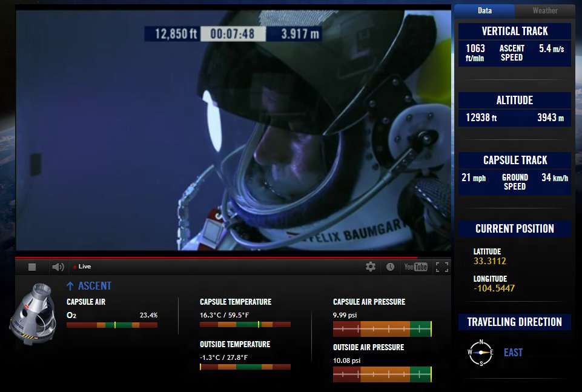Enter fullscreen video mode

click(x=442, y=267)
